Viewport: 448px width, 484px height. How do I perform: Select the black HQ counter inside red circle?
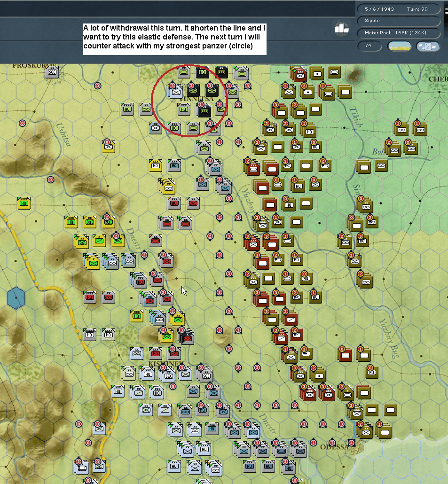pyautogui.click(x=203, y=72)
